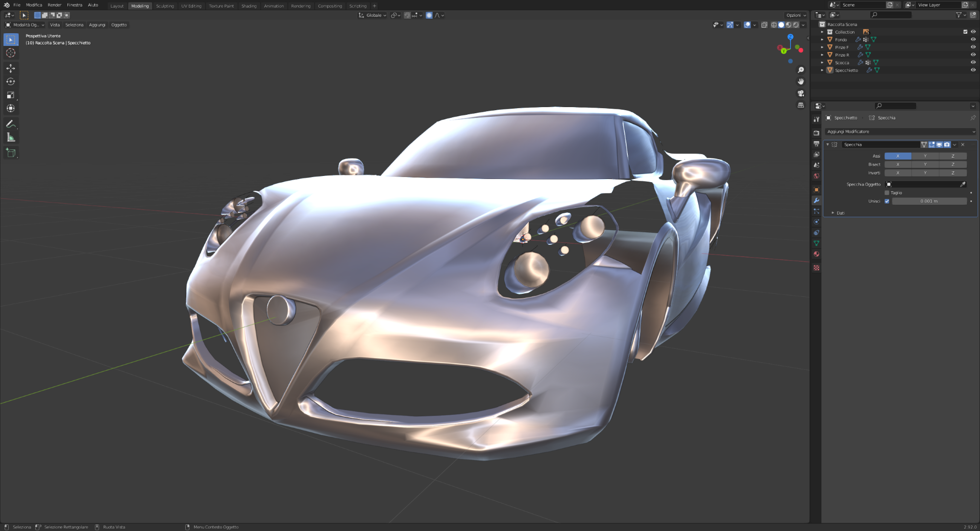Switch to the Shading workspace tab
This screenshot has width=980, height=531.
(249, 6)
